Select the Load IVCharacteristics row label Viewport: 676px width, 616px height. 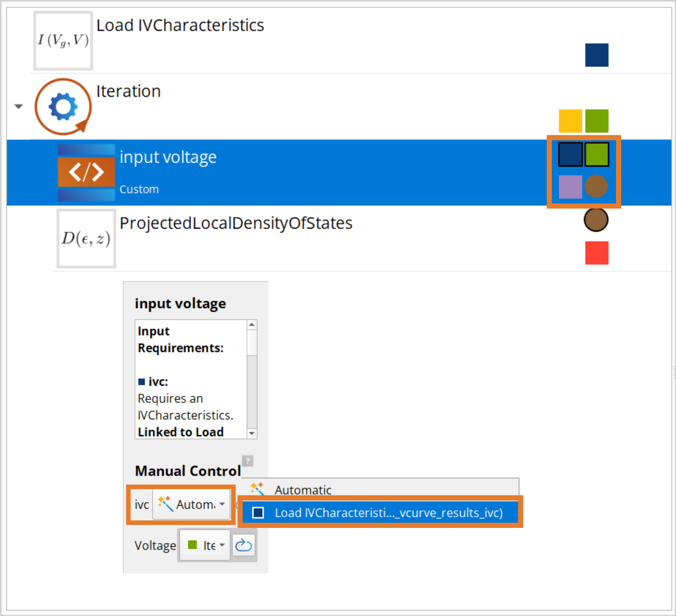click(180, 25)
